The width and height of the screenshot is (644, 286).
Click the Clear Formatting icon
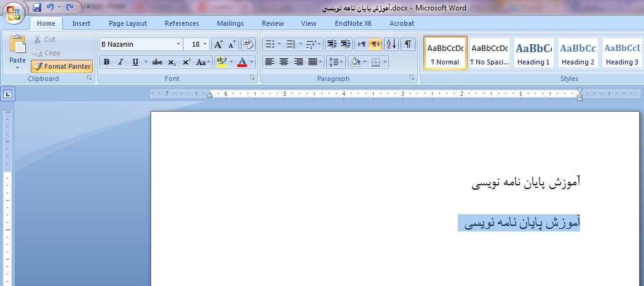(x=248, y=44)
